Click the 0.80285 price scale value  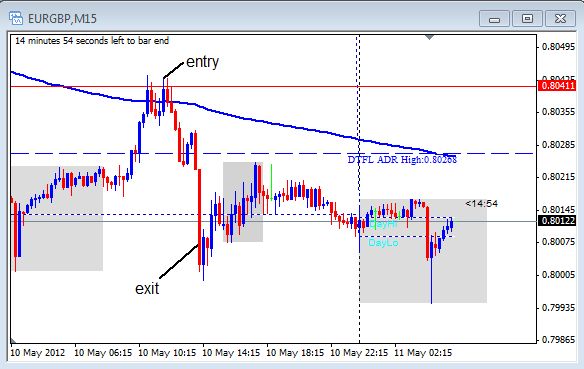[x=558, y=144]
